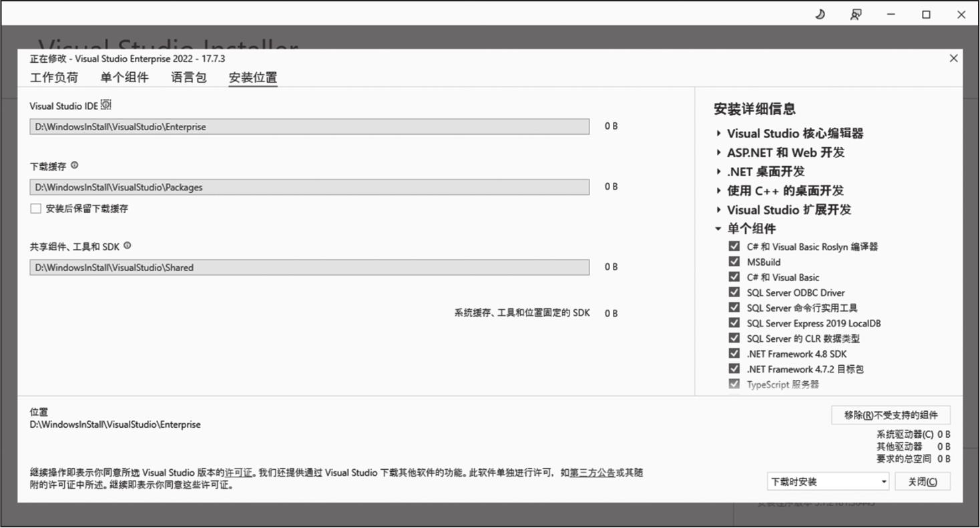Open the 下载时安装 install mode dropdown

pos(828,481)
